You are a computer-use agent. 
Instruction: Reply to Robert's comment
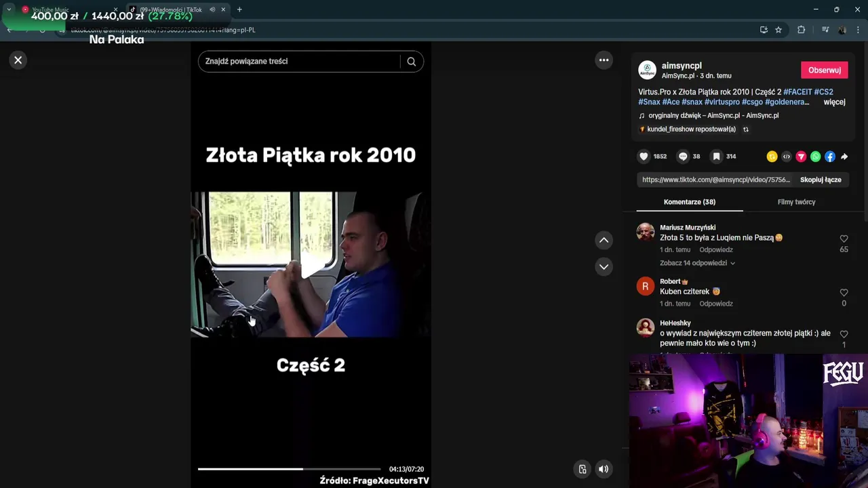(x=716, y=304)
